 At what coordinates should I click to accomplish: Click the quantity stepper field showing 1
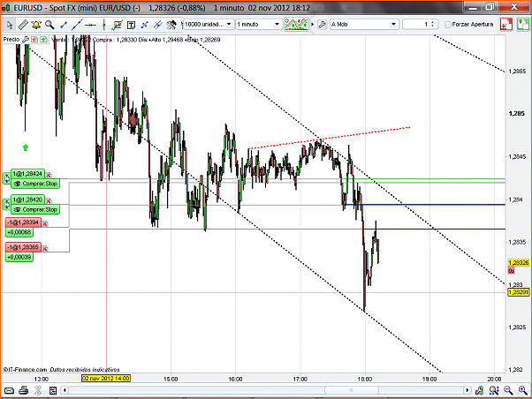[x=420, y=25]
